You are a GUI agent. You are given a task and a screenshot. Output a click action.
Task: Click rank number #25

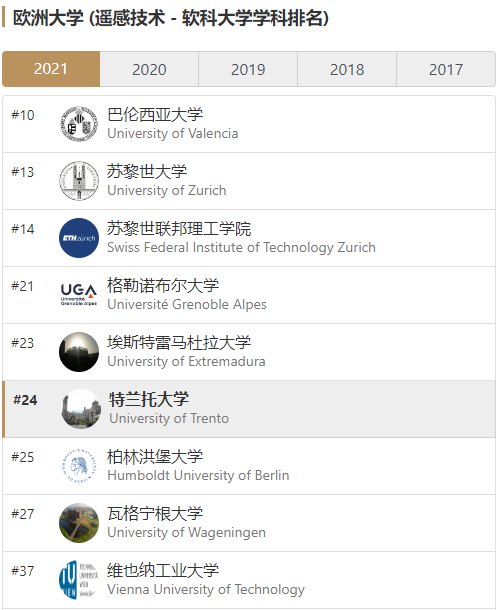click(x=23, y=457)
